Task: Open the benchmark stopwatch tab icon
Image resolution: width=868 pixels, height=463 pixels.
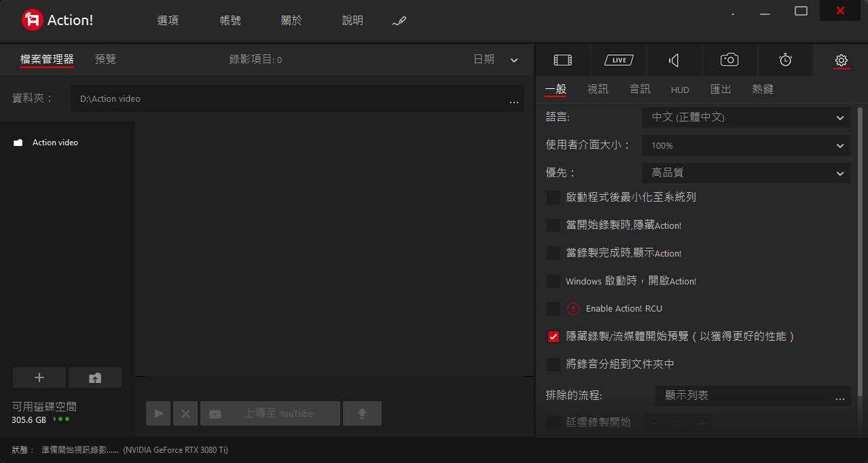Action: (x=785, y=60)
